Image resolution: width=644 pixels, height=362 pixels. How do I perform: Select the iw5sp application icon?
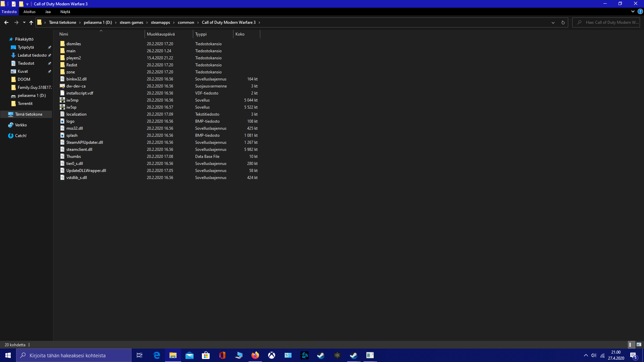[62, 107]
